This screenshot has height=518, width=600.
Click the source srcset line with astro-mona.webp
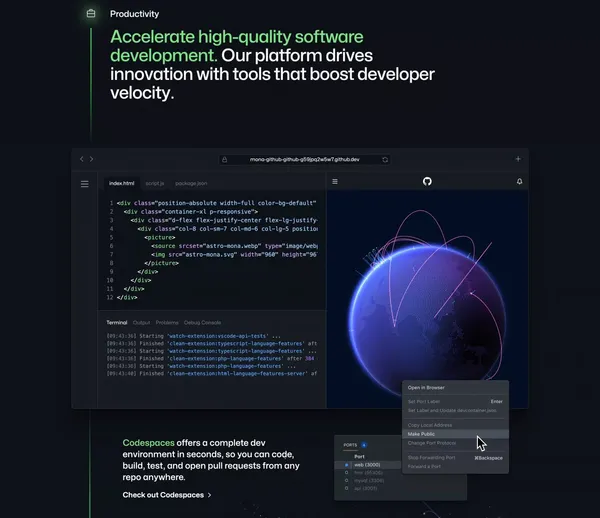(234, 246)
